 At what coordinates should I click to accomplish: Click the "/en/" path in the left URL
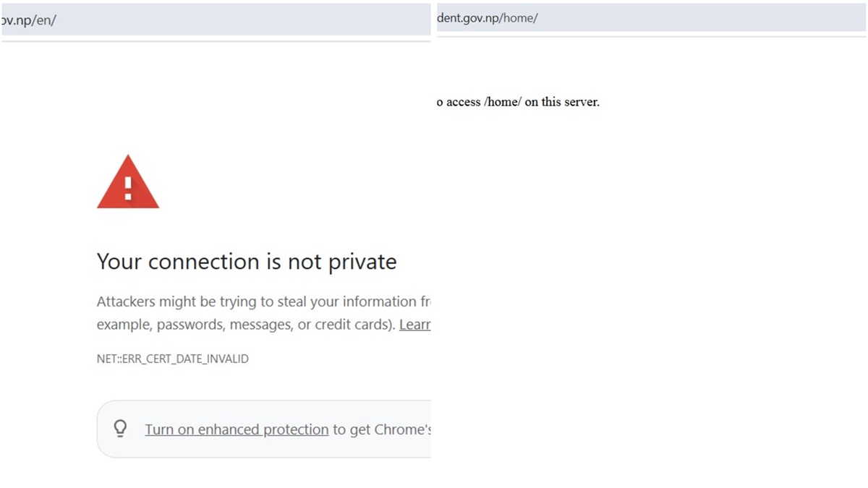pyautogui.click(x=44, y=20)
